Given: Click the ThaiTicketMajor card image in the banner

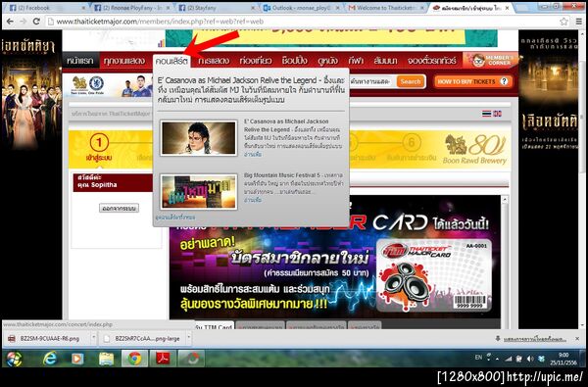Looking at the screenshot, I should (434, 275).
